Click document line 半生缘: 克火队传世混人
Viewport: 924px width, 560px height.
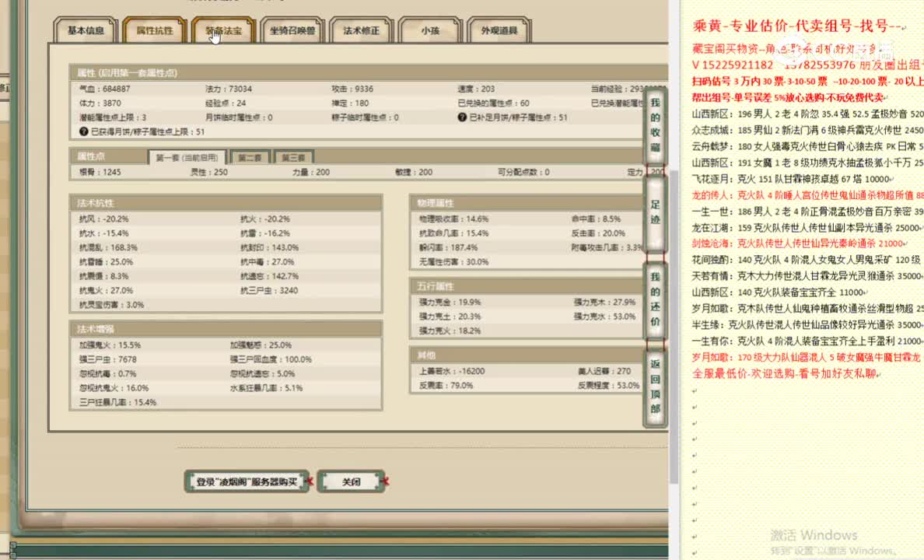(807, 325)
